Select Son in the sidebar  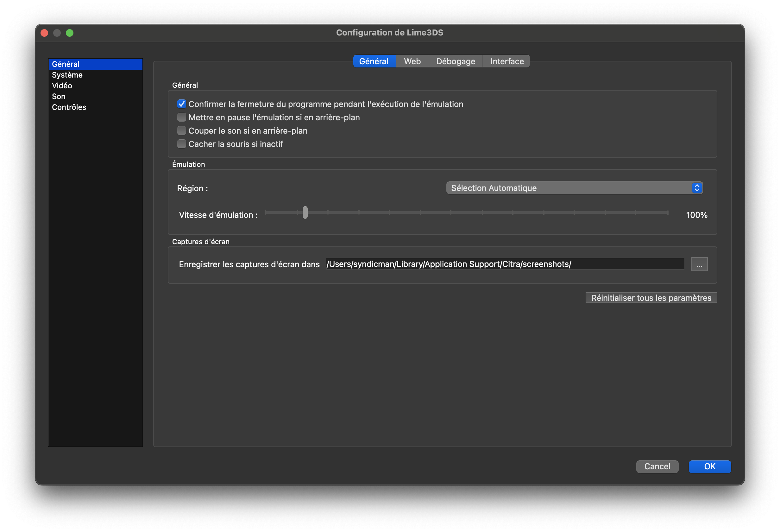(x=59, y=96)
